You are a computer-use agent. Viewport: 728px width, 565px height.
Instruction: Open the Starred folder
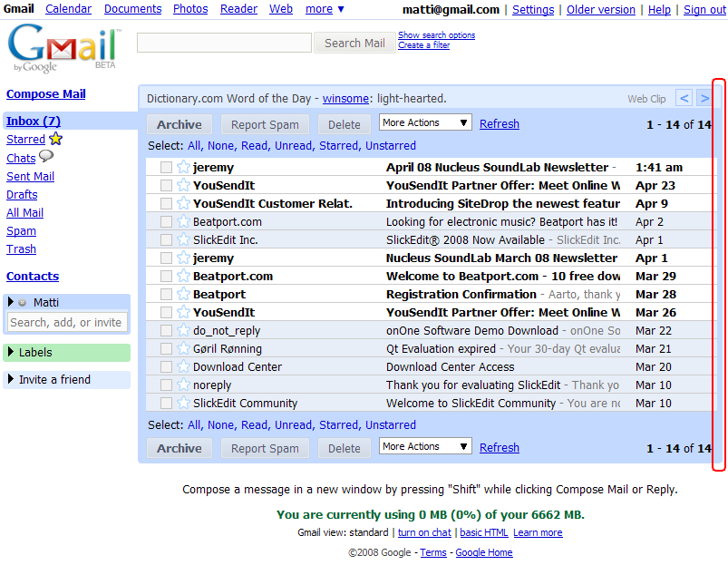coord(25,140)
